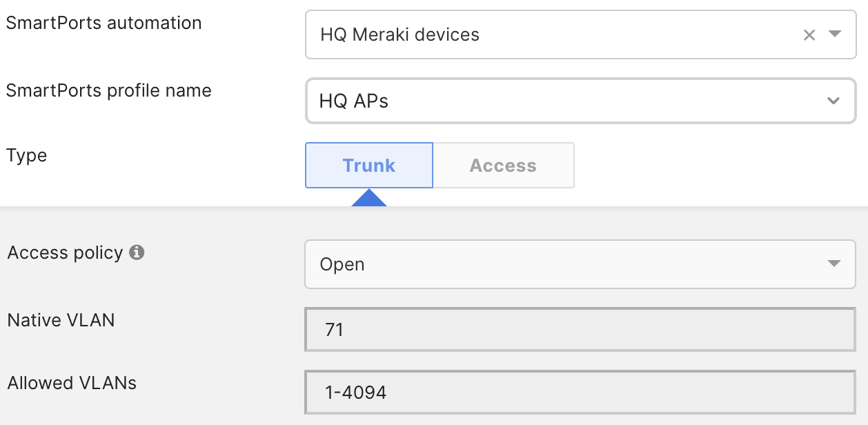The width and height of the screenshot is (868, 425).
Task: Click the SmartPorts automation label
Action: pyautogui.click(x=103, y=23)
